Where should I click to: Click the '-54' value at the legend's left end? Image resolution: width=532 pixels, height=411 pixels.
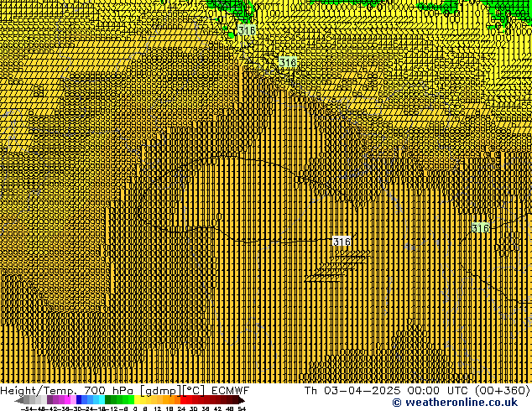(27, 408)
